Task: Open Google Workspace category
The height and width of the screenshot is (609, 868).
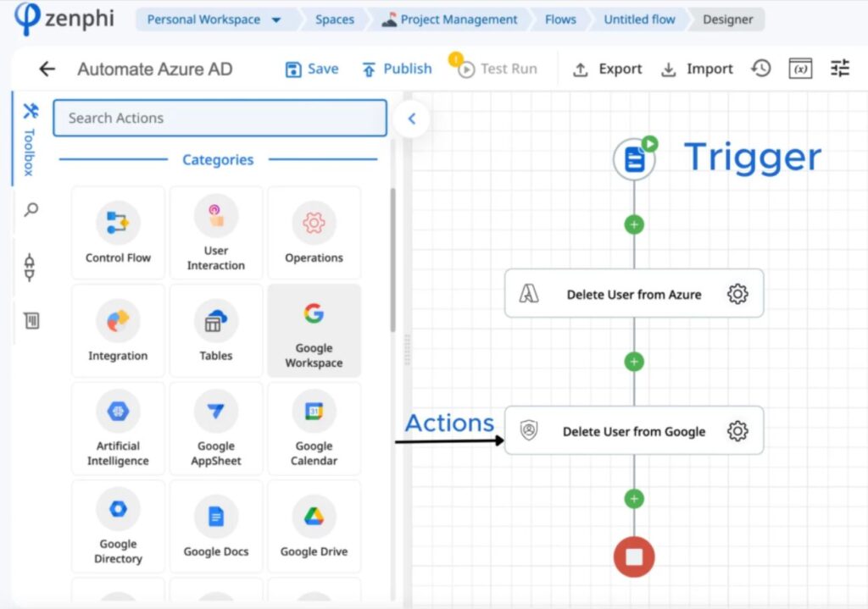Action: click(x=314, y=331)
